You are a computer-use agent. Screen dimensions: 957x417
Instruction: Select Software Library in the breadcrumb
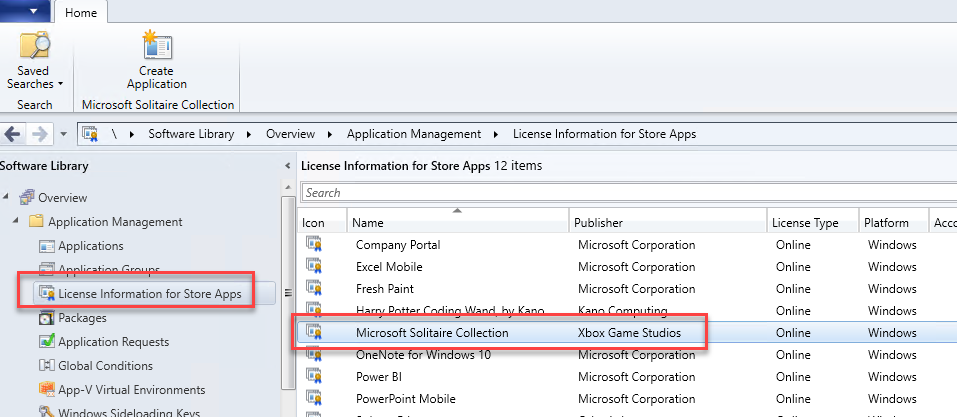[x=191, y=134]
